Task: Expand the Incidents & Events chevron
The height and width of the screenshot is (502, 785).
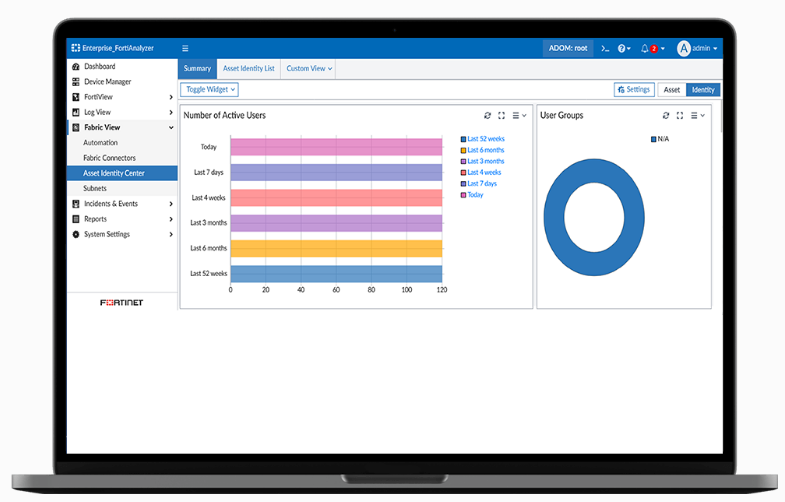Action: 171,204
